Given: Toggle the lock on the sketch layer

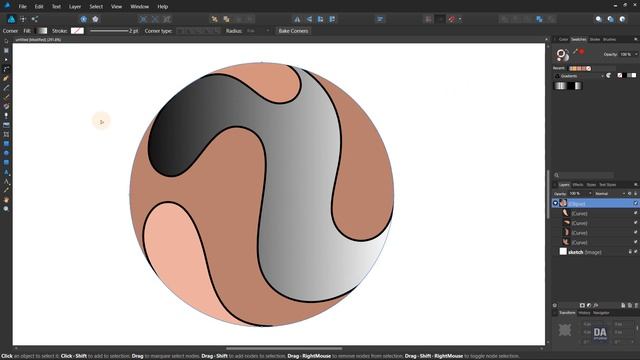Looking at the screenshot, I should click(x=630, y=252).
